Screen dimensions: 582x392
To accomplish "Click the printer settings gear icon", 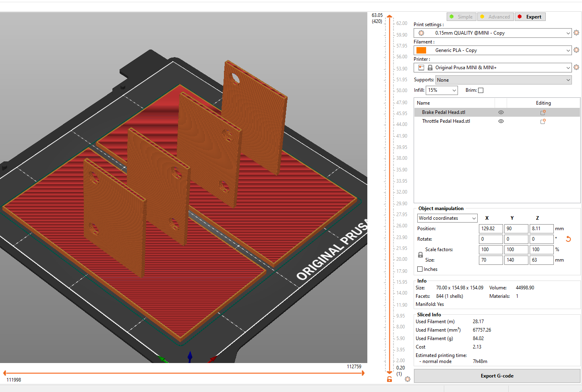I will pos(576,67).
